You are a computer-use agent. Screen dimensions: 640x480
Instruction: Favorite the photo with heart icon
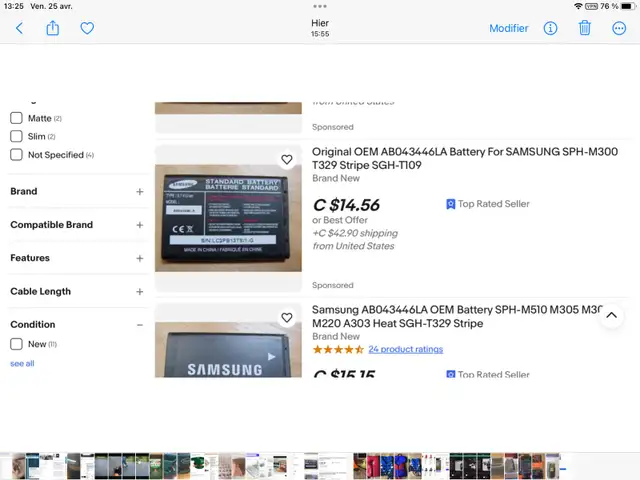coord(87,28)
